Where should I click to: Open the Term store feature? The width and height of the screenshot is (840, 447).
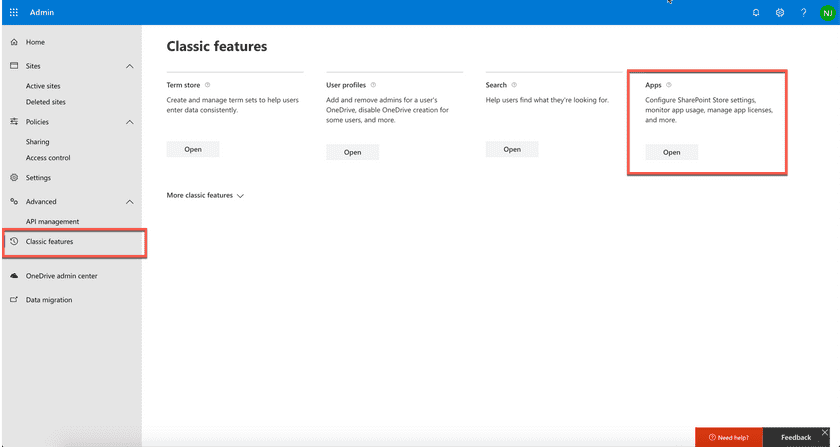[x=192, y=149]
